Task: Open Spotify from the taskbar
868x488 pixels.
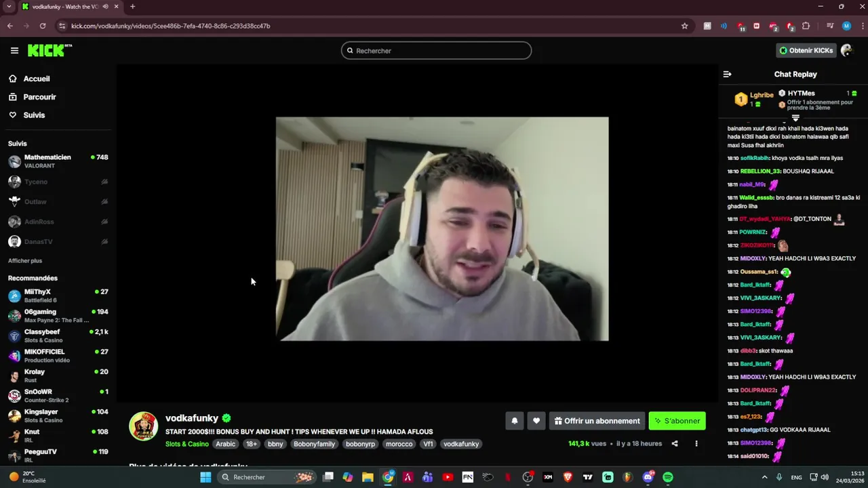Action: (668, 477)
